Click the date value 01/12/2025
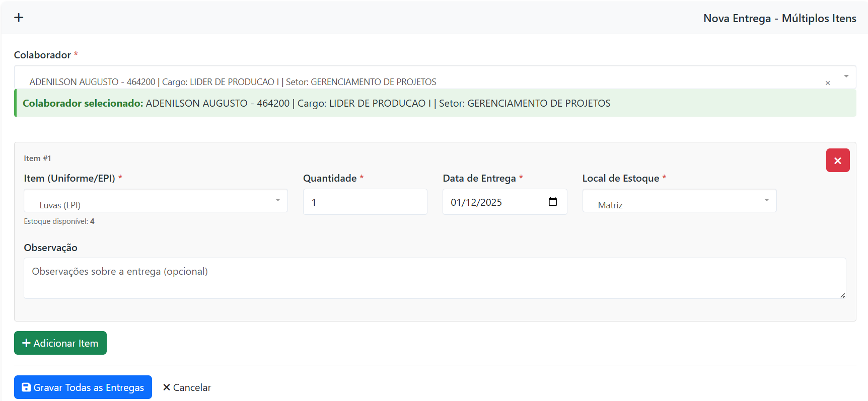868x401 pixels. click(476, 202)
